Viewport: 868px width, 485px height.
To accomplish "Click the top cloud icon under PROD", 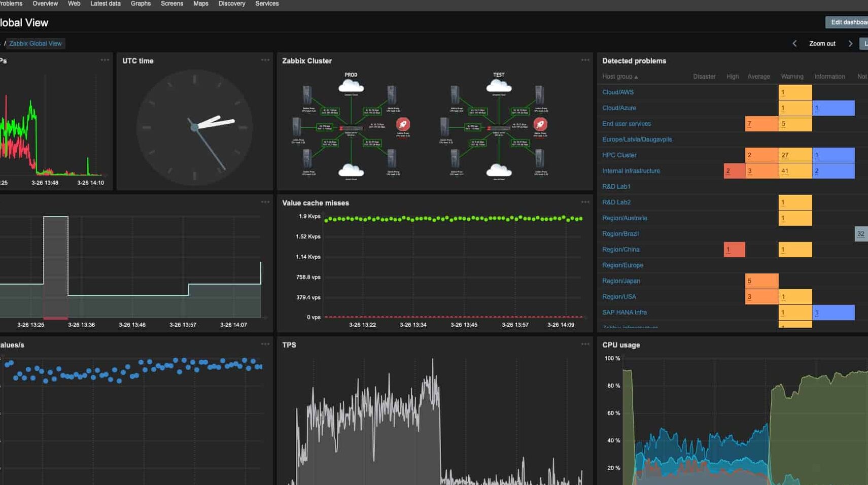I will click(351, 86).
